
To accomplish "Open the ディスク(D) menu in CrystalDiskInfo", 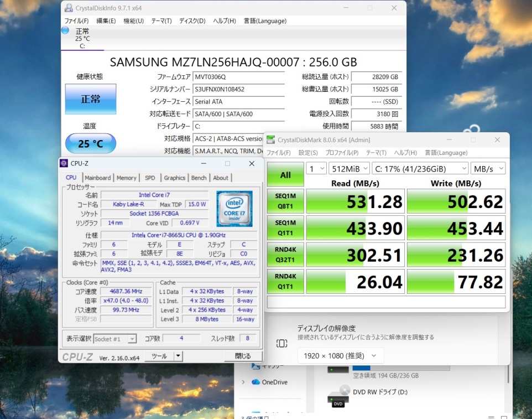I will (x=192, y=21).
